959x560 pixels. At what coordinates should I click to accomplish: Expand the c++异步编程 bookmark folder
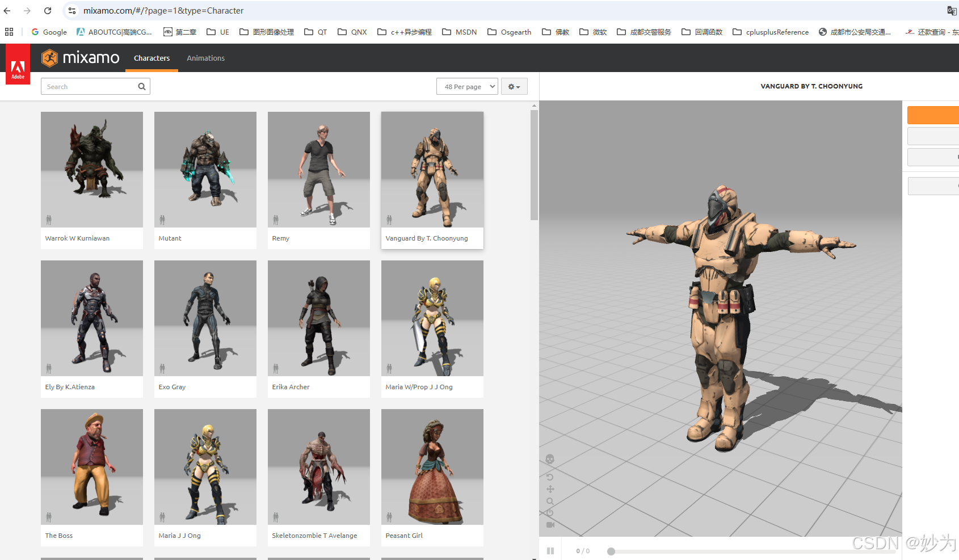click(x=405, y=32)
